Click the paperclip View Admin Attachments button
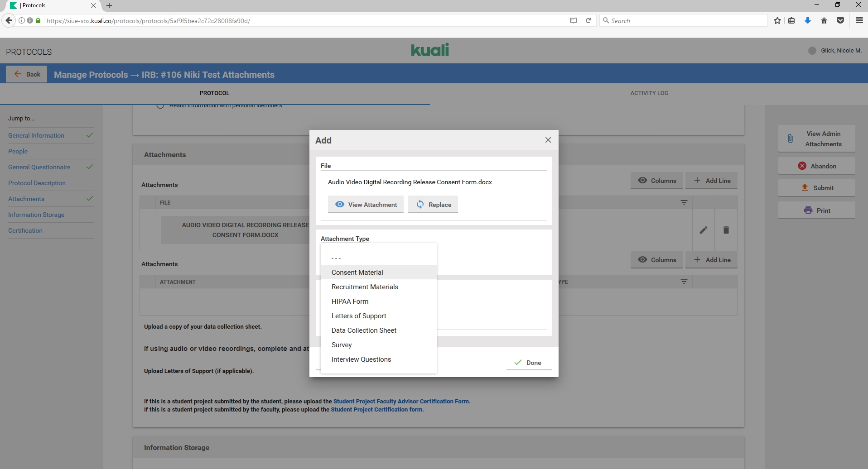This screenshot has width=868, height=469. click(x=816, y=139)
